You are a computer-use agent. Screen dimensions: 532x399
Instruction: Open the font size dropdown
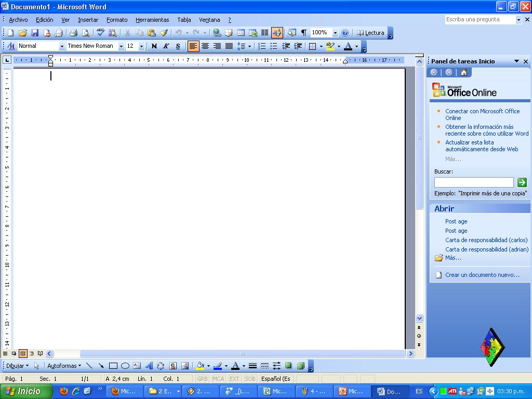click(x=142, y=46)
